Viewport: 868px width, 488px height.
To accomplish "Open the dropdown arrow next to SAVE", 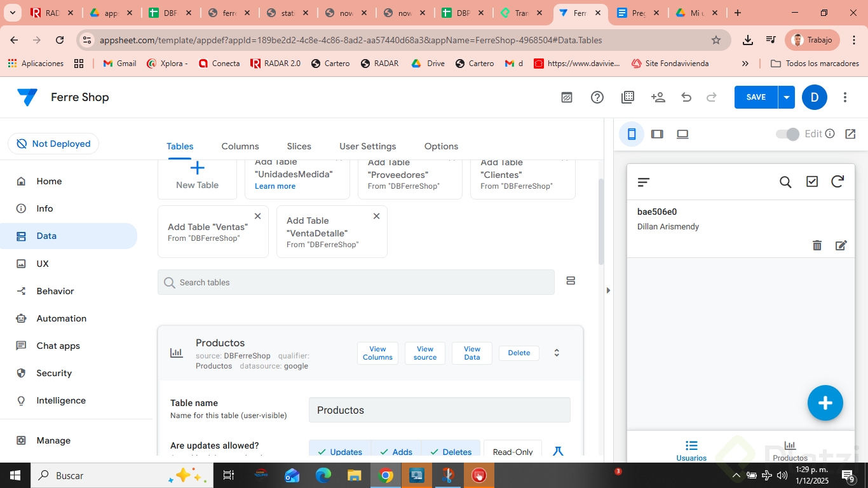I will [787, 97].
